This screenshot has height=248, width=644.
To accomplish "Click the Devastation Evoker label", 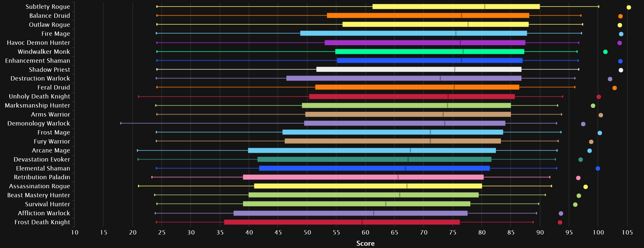I will point(42,159).
